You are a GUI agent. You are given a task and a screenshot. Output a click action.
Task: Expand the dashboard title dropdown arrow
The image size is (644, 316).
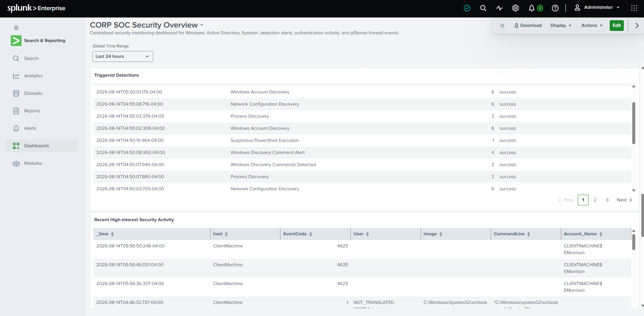click(x=202, y=25)
